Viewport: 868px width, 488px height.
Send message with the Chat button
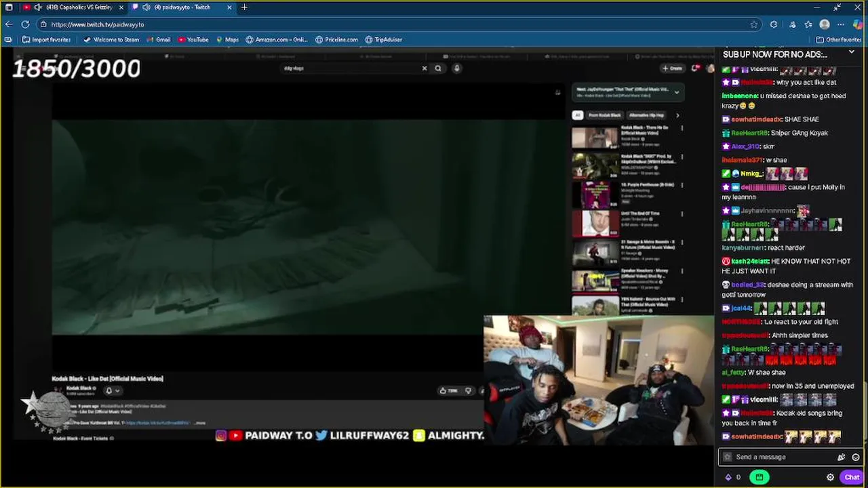coord(852,477)
